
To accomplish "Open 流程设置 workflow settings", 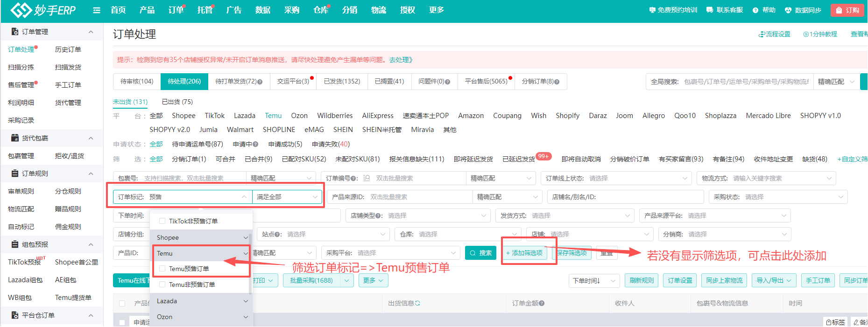I will coord(774,34).
